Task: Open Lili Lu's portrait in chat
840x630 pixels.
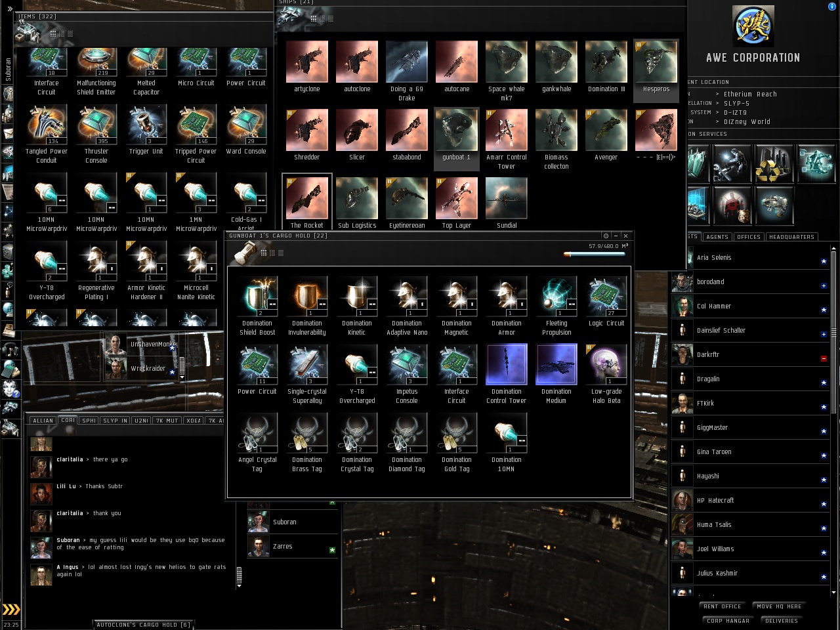Action: pyautogui.click(x=41, y=493)
